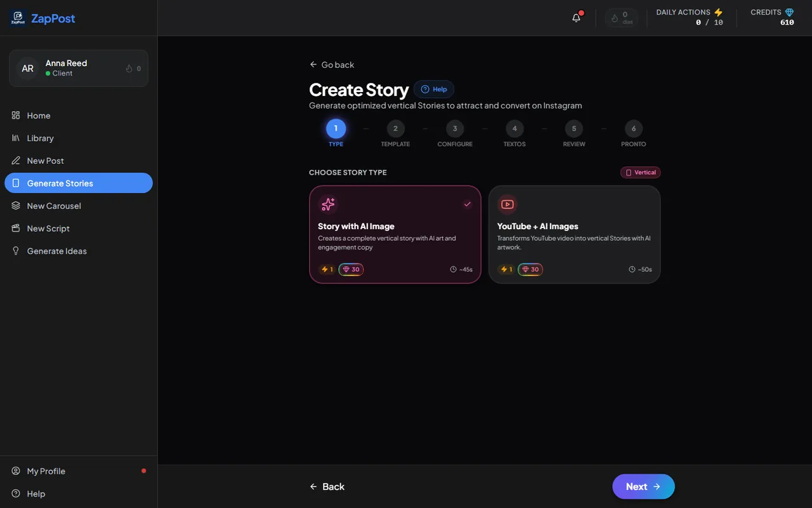This screenshot has width=812, height=508.
Task: Click the ~45s clock estimate
Action: [461, 269]
